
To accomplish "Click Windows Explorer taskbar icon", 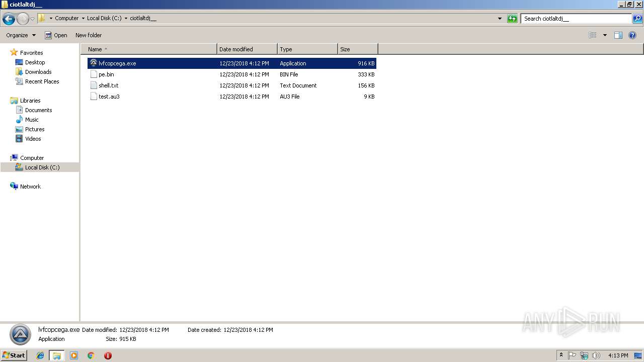I will pyautogui.click(x=57, y=355).
